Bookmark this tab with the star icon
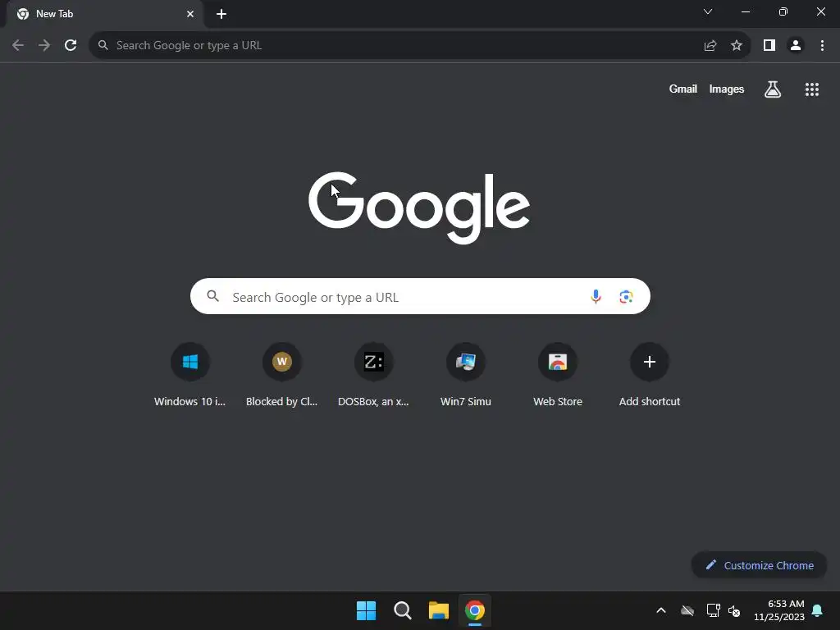This screenshot has height=630, width=840. (x=737, y=46)
